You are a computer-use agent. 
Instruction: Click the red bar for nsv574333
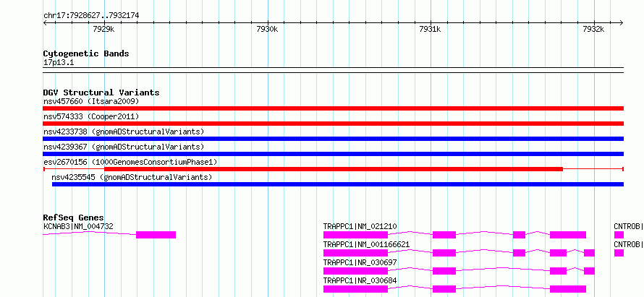tap(333, 124)
